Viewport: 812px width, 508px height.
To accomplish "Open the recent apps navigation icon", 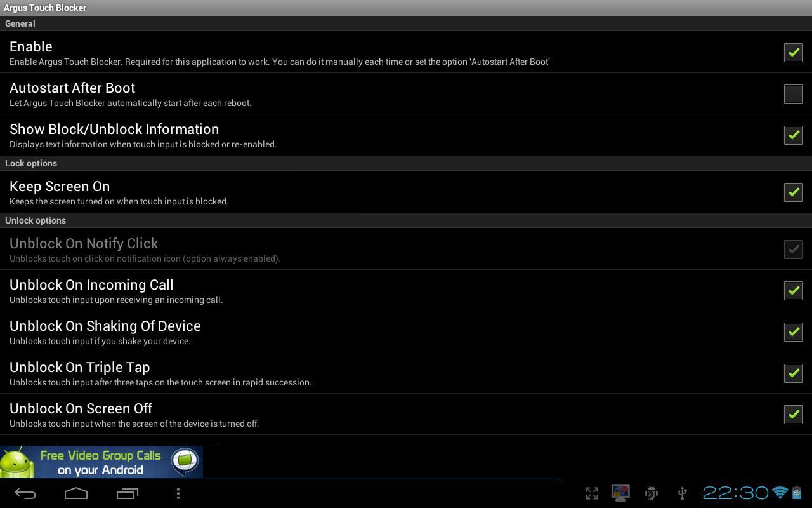I will [128, 493].
